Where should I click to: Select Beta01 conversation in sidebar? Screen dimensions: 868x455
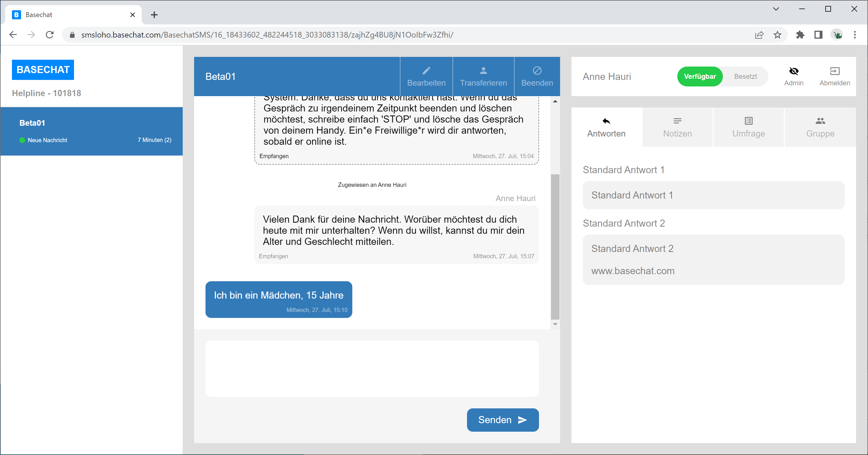[91, 131]
